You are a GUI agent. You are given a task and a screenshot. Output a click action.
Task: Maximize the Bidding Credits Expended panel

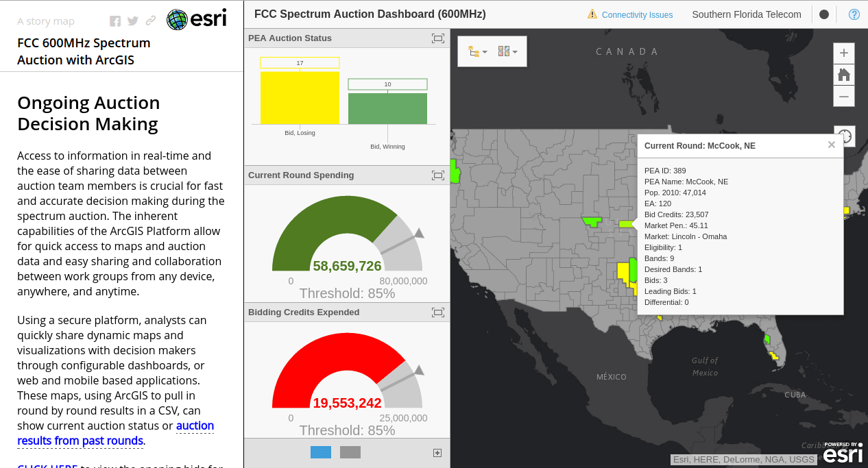(438, 312)
